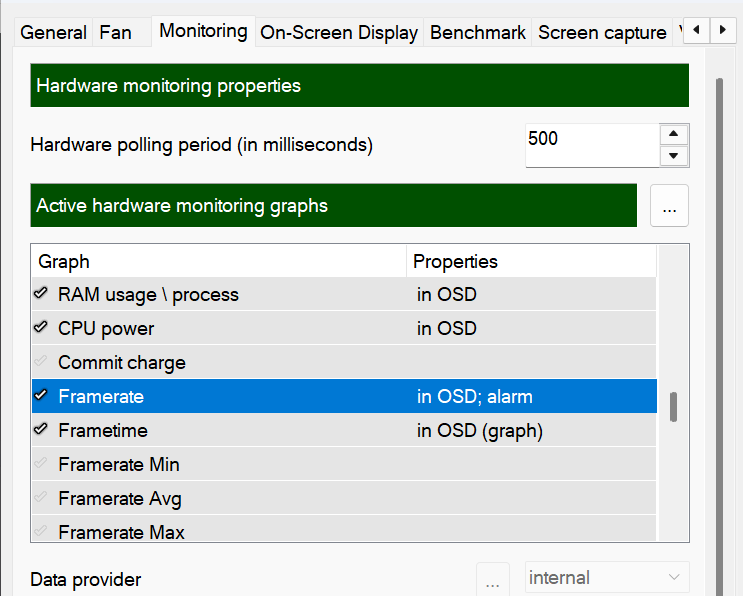743x596 pixels.
Task: Open the Data provider dropdown
Action: [x=608, y=578]
